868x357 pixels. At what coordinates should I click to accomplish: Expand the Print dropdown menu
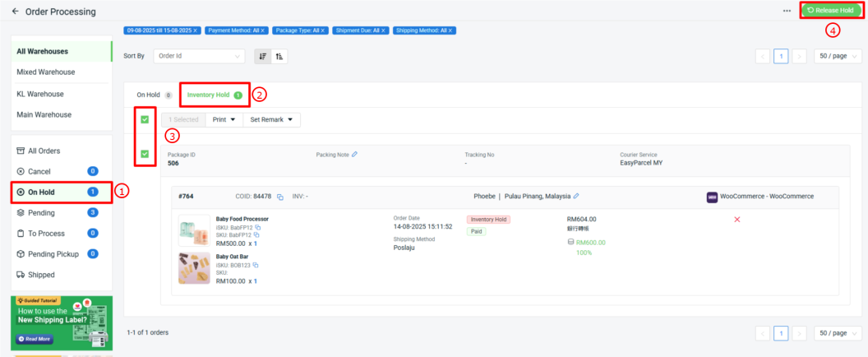tap(224, 119)
